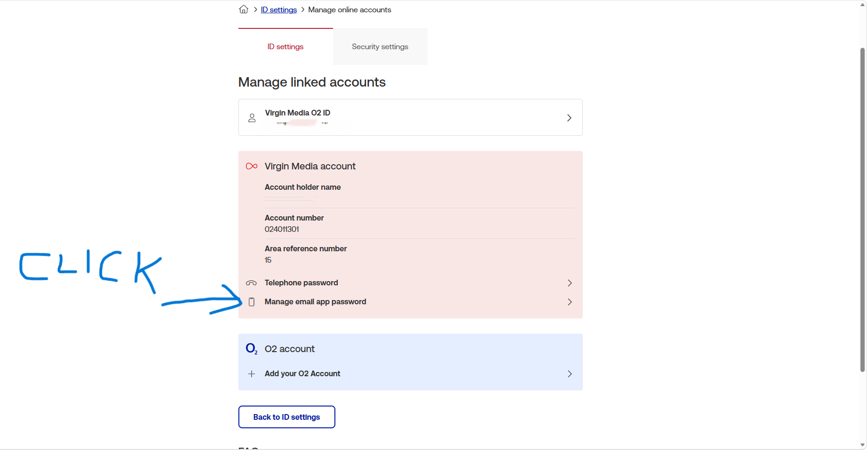Click the Manage linked accounts heading
The height and width of the screenshot is (451, 868).
[x=312, y=82]
